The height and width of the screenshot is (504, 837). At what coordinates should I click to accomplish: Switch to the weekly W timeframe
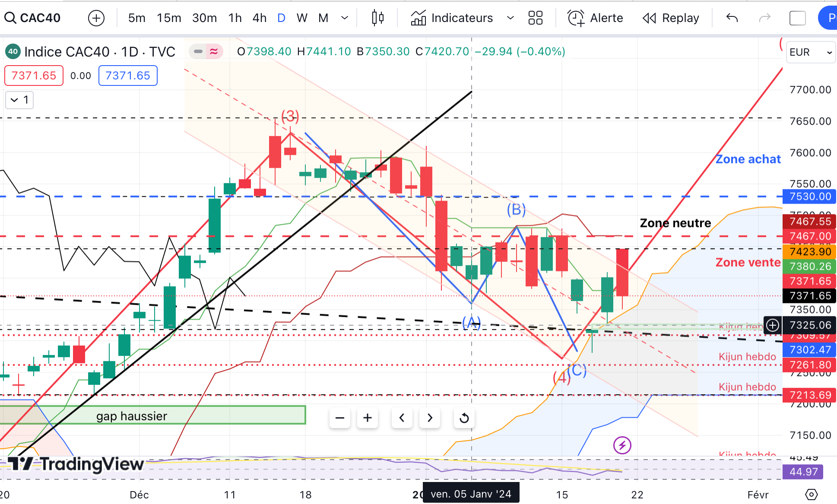[302, 18]
